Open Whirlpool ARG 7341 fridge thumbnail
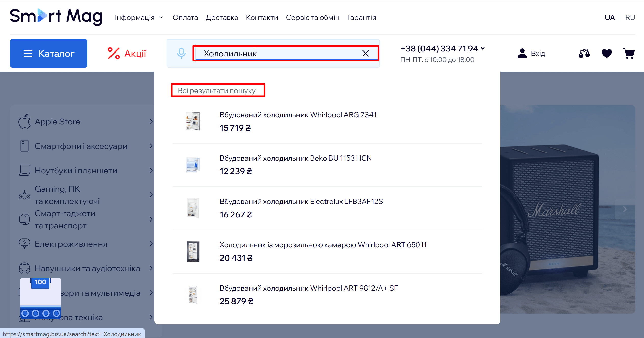 pos(193,121)
